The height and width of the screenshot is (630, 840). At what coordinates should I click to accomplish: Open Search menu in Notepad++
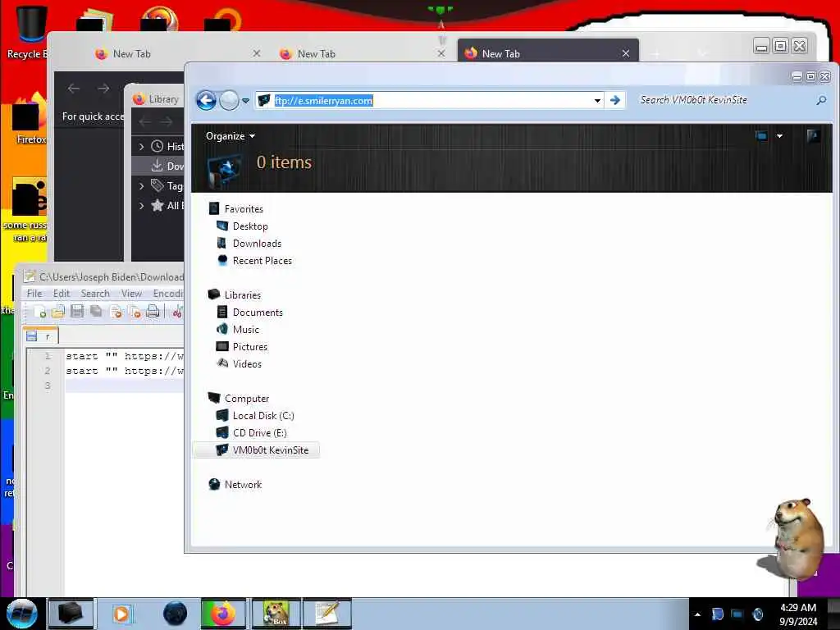click(x=95, y=294)
